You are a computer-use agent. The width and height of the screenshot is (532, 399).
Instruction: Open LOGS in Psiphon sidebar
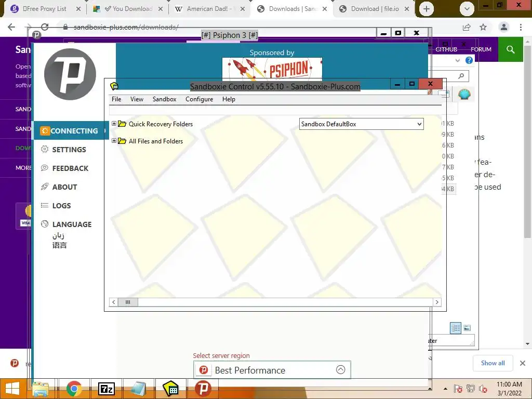click(61, 206)
